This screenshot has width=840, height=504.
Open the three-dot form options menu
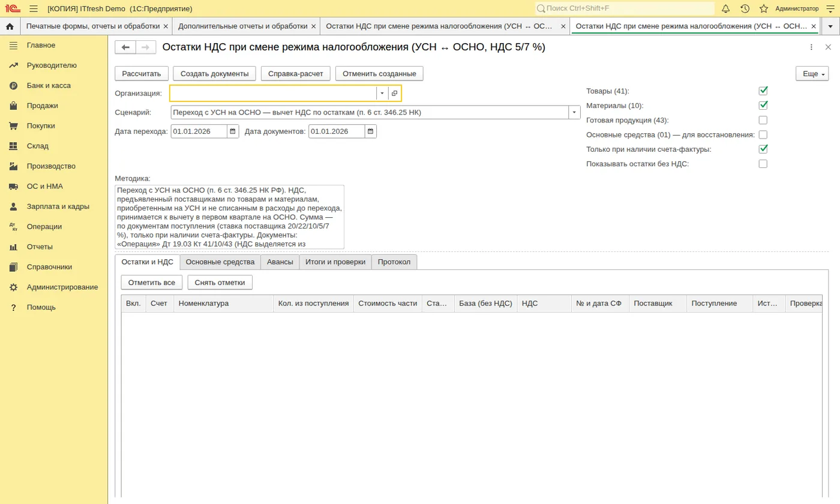tap(811, 47)
